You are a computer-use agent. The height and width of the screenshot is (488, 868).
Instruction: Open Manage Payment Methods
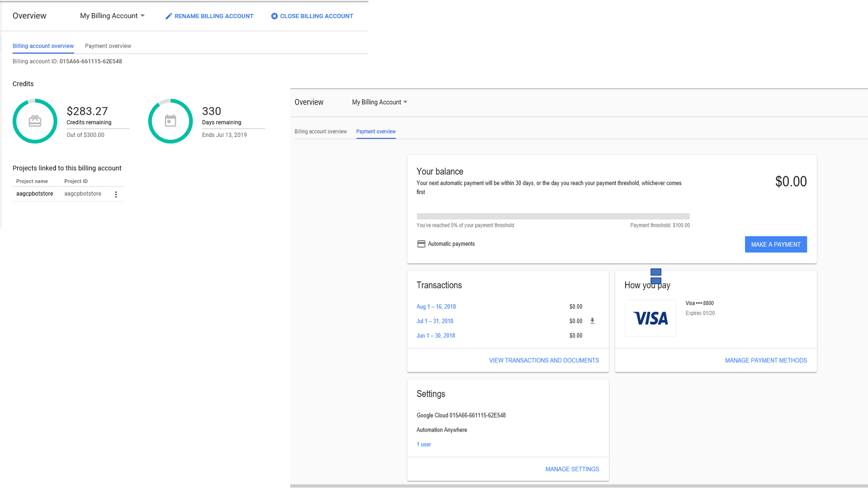point(766,361)
